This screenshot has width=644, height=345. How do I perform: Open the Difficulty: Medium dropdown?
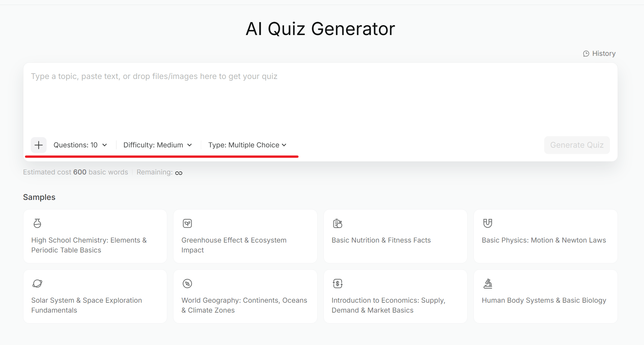[x=158, y=145]
